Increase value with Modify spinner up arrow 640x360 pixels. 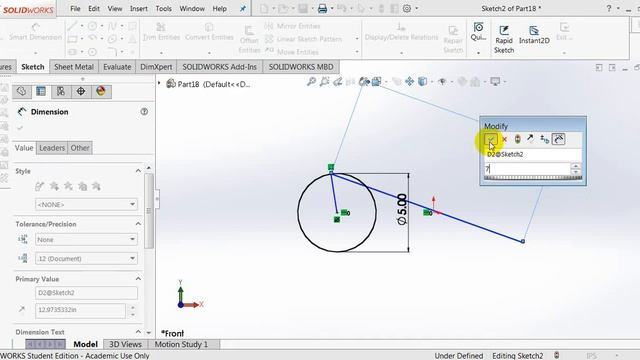[x=576, y=166]
